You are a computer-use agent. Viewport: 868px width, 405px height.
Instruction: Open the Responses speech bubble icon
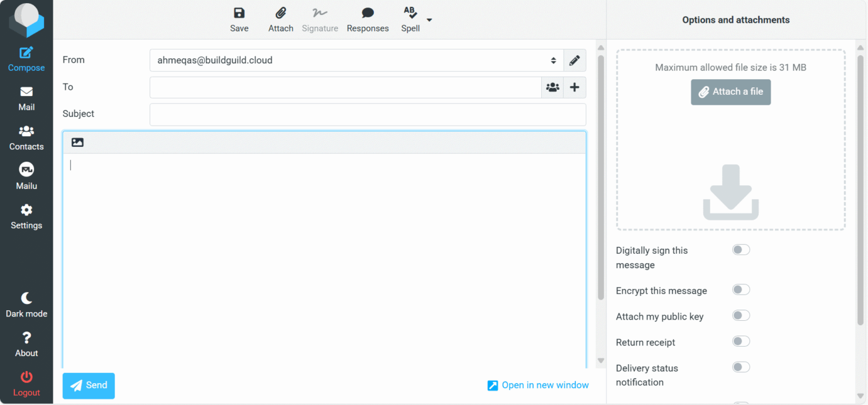coord(368,14)
